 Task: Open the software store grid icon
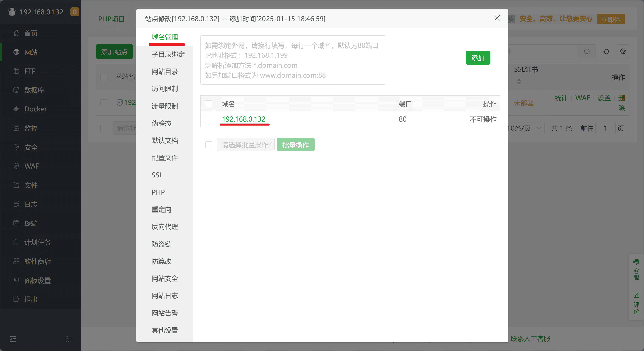[x=16, y=261]
